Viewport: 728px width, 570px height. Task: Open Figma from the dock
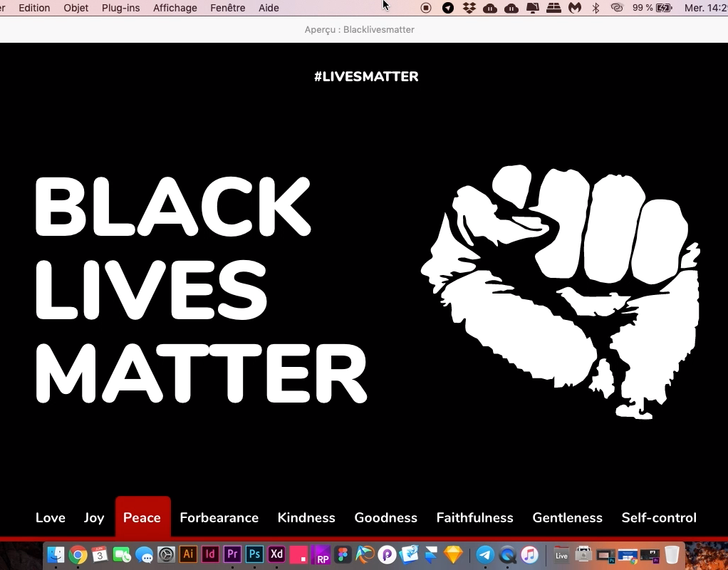343,554
